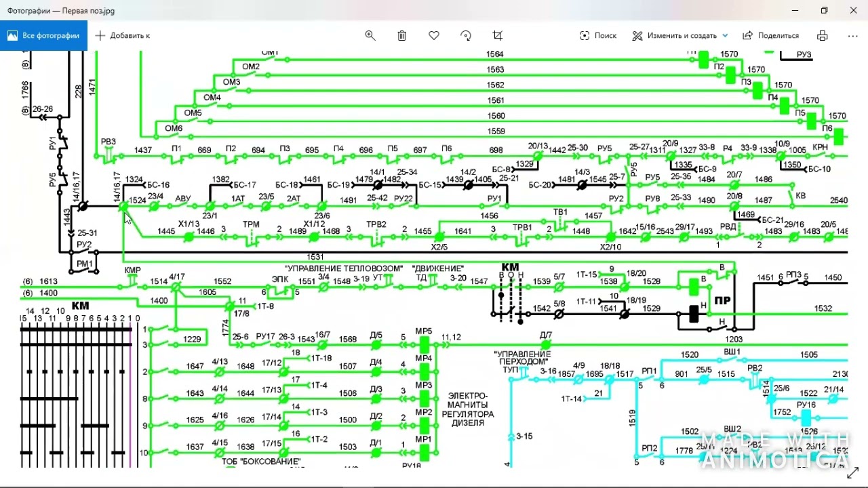This screenshot has width=868, height=488.
Task: Click the УПРАВЛЕНИЕ ТЕПЛОВОЗОМ label in the diagram
Action: pos(344,268)
